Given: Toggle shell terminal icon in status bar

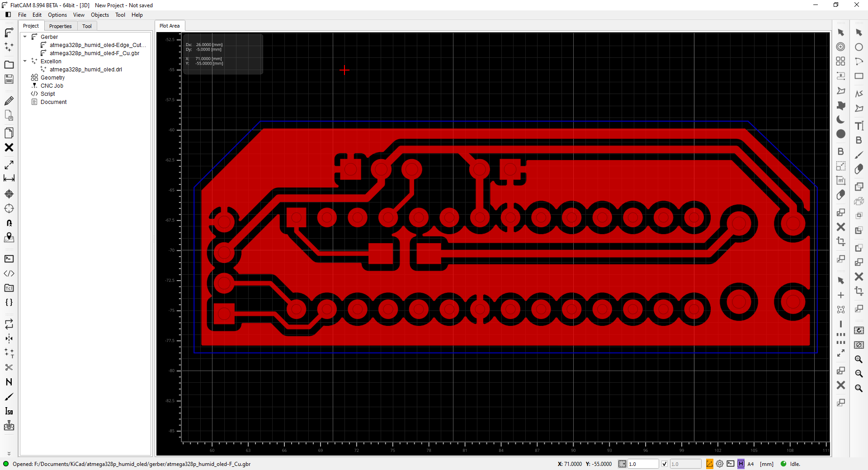Looking at the screenshot, I should pos(731,464).
